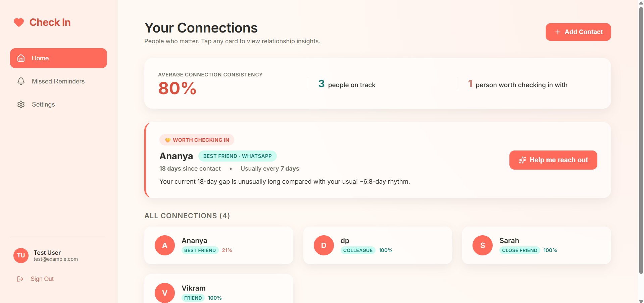Open Missed Reminders in the sidebar
The image size is (644, 303).
click(x=58, y=81)
